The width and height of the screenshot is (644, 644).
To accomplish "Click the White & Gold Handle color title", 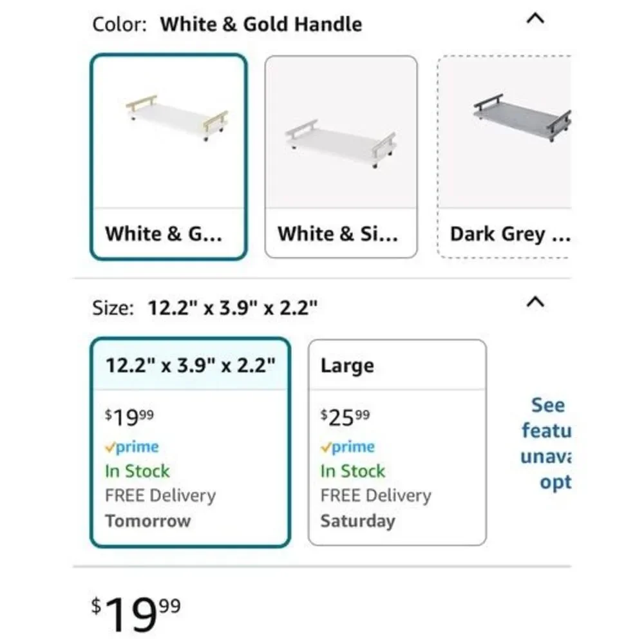I will pos(261,24).
